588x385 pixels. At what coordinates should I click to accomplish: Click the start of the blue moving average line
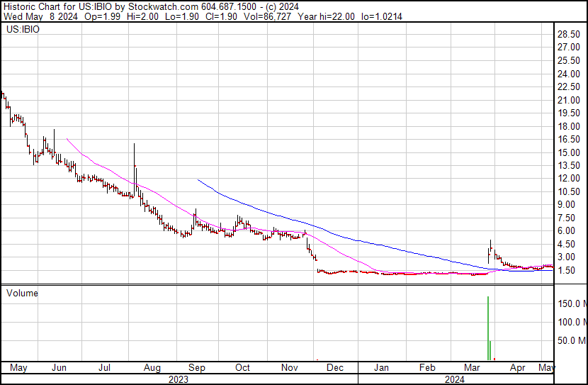coord(198,180)
